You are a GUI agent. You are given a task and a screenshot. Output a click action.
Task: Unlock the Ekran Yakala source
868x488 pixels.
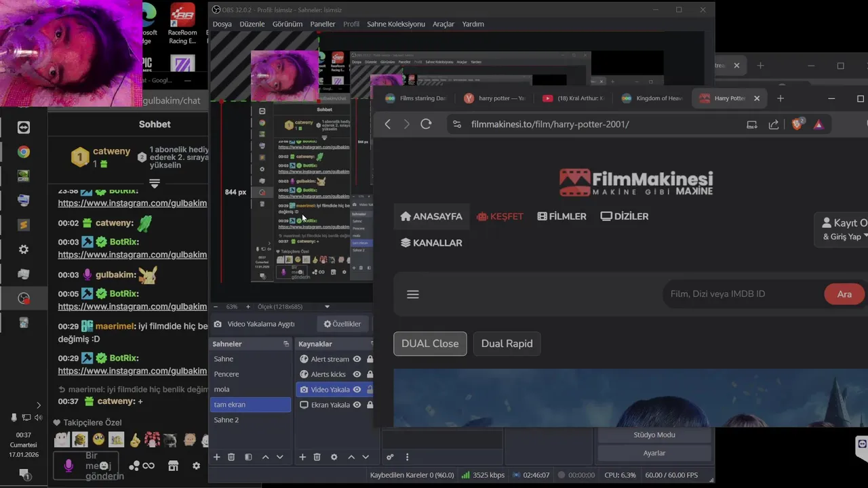pos(370,405)
